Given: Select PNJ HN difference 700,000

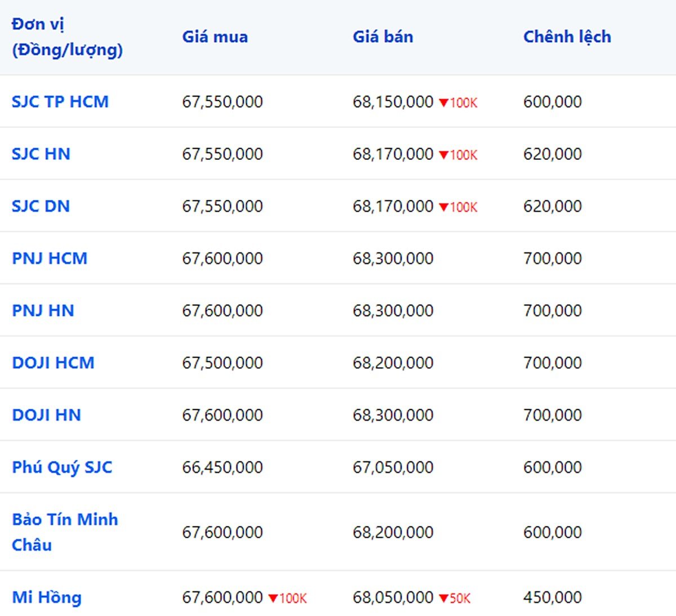Looking at the screenshot, I should (x=553, y=311).
